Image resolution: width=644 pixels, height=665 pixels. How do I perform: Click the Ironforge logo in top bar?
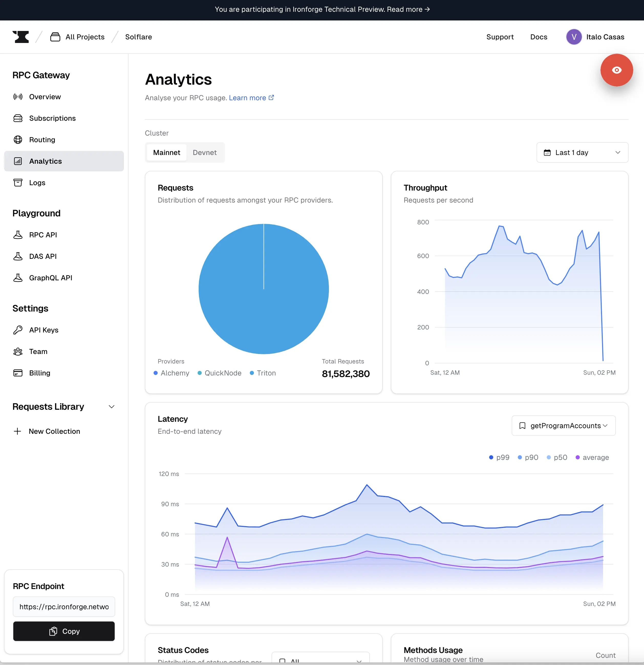tap(21, 37)
